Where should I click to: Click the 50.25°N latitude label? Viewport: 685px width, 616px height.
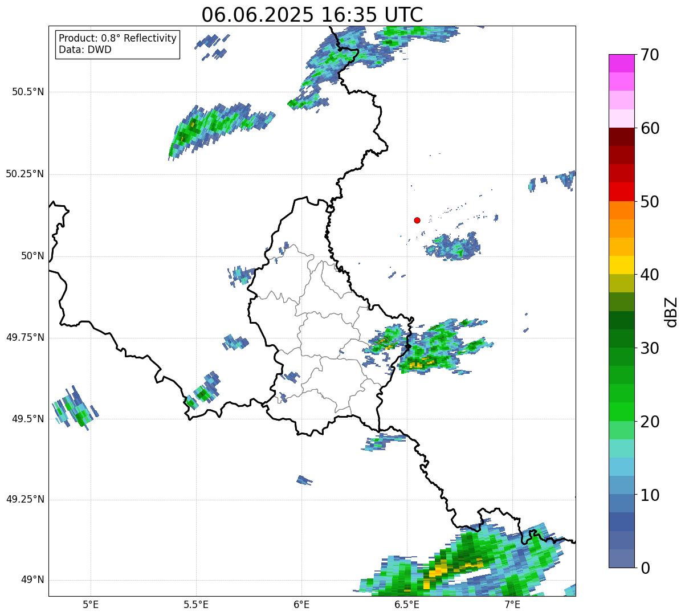point(25,174)
